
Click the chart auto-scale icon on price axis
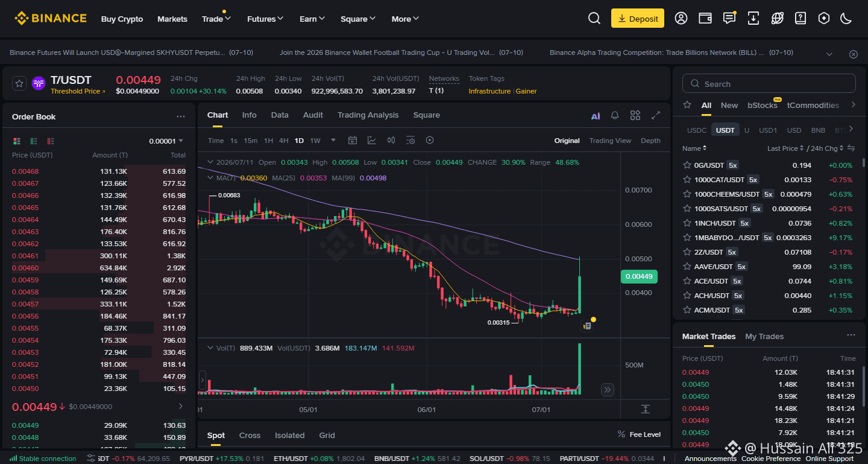645,409
